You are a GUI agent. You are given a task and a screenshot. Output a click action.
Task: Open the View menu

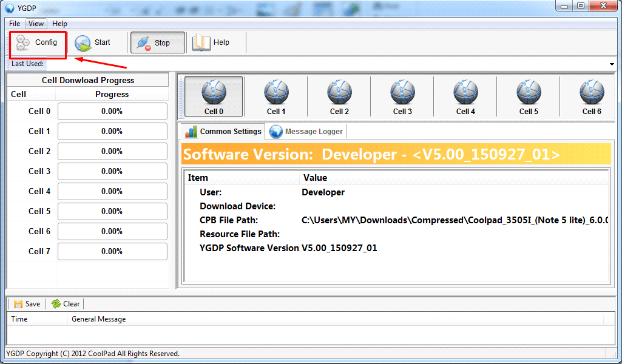click(36, 24)
